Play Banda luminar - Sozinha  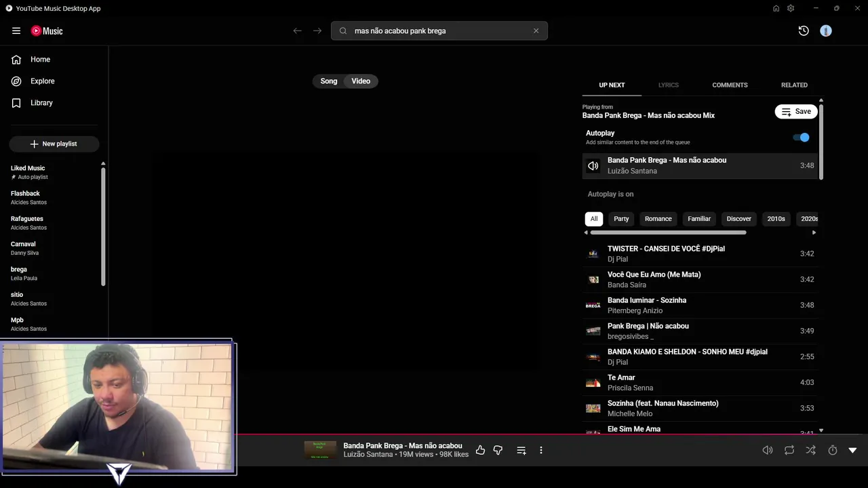[701, 306]
